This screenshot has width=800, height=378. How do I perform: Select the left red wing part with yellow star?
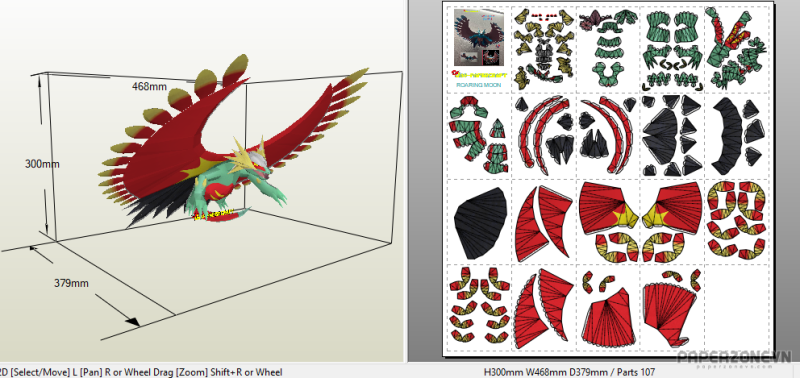point(609,209)
